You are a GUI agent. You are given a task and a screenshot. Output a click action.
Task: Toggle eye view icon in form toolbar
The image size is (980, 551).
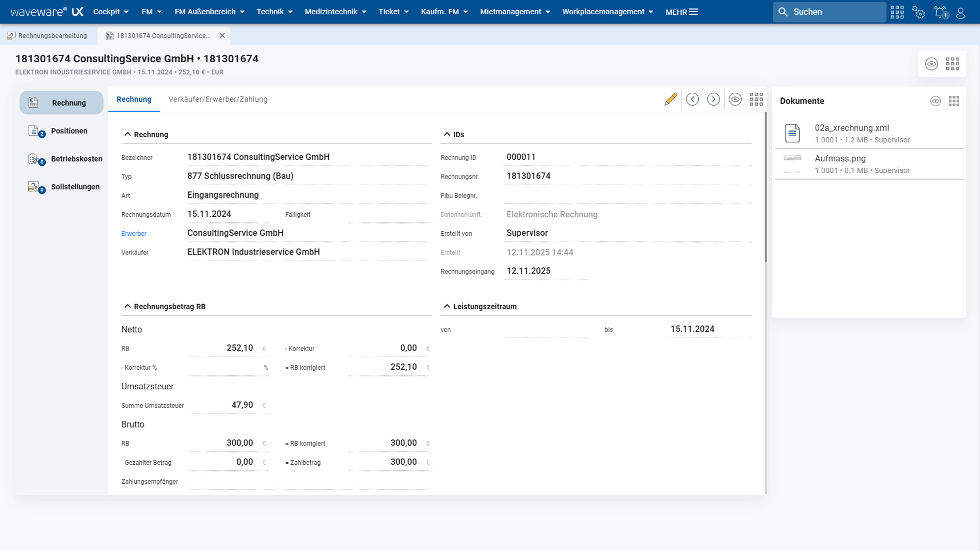click(x=735, y=99)
